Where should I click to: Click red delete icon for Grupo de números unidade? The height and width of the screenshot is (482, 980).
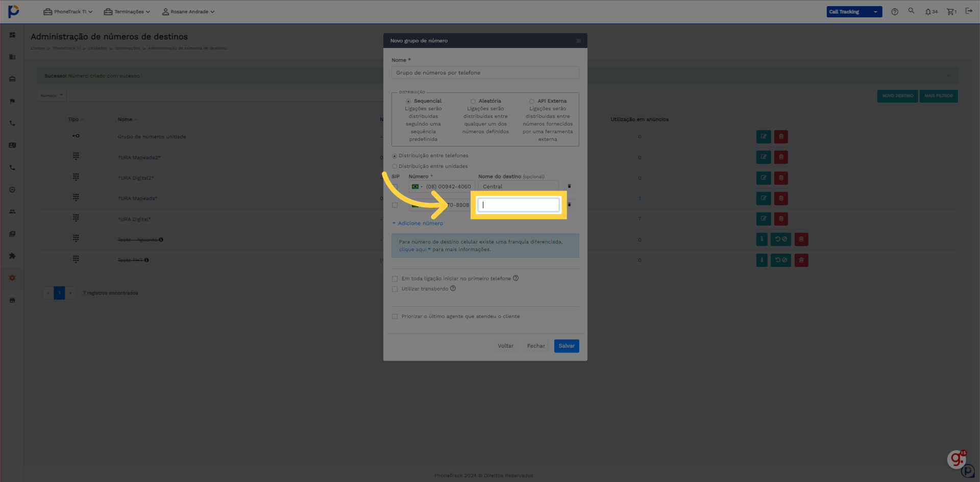point(781,137)
